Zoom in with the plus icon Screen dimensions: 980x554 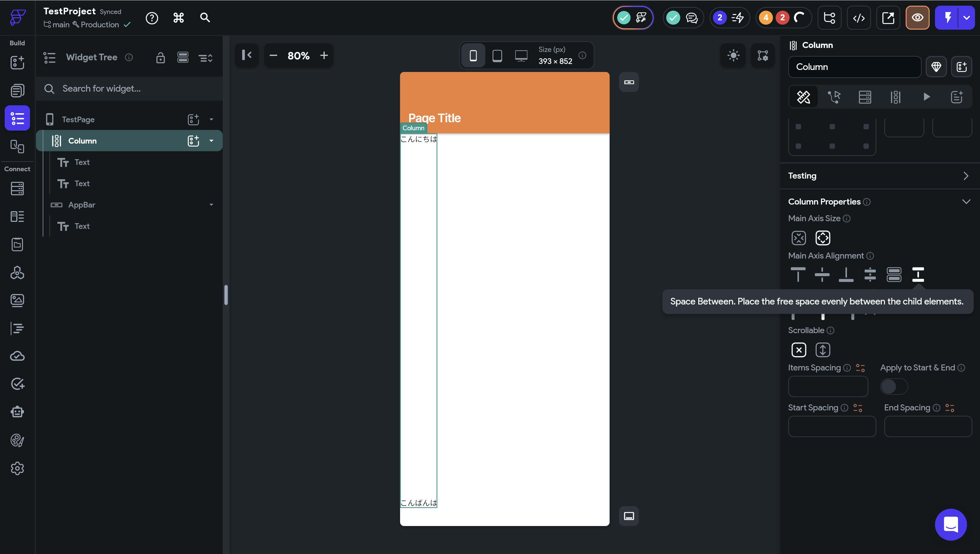tap(324, 56)
